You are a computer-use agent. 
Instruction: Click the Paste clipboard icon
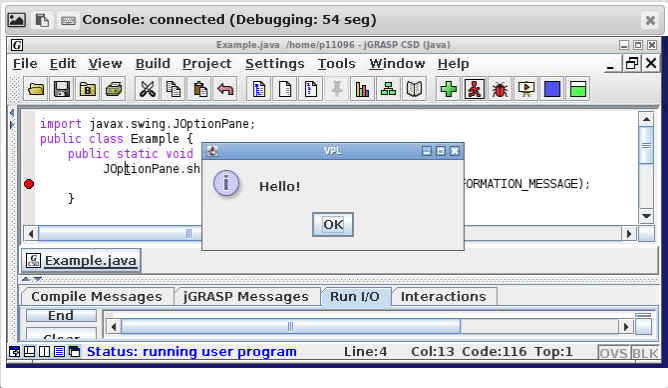tap(199, 89)
